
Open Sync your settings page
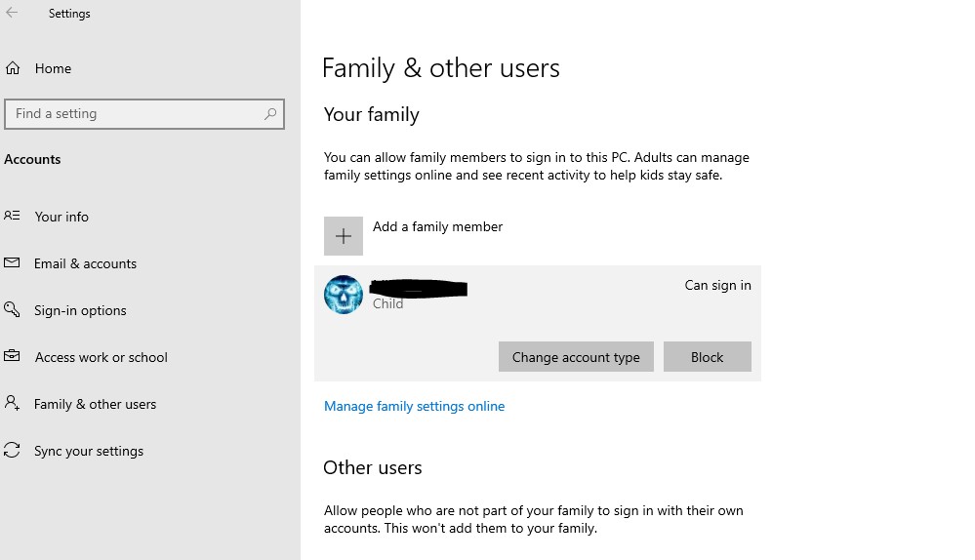(x=89, y=451)
